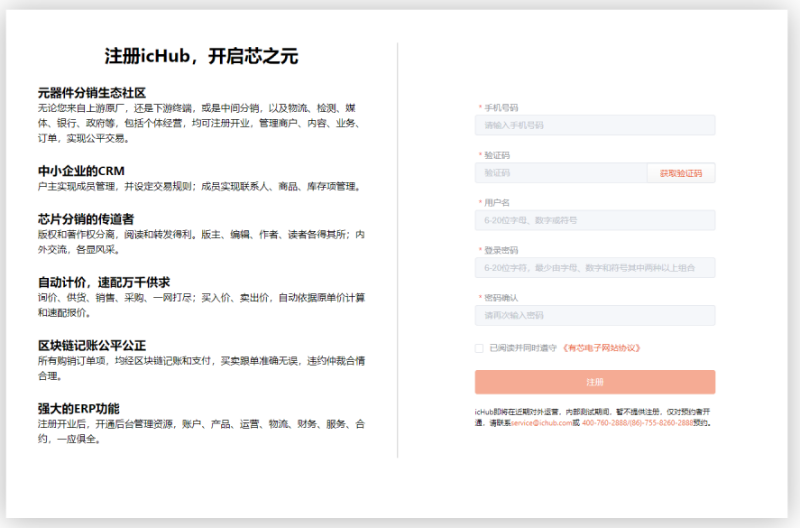The width and height of the screenshot is (801, 529).
Task: Click the heading 注册icHub，开启芯之元
Action: (201, 56)
